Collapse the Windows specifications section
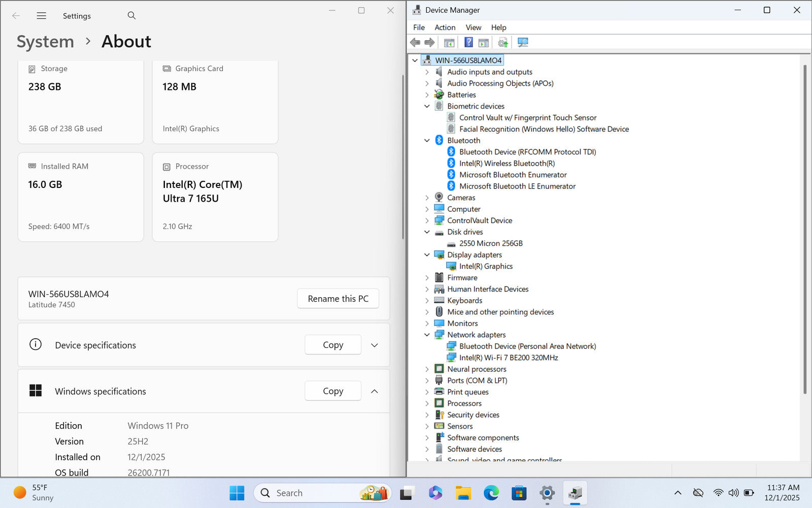 point(375,392)
